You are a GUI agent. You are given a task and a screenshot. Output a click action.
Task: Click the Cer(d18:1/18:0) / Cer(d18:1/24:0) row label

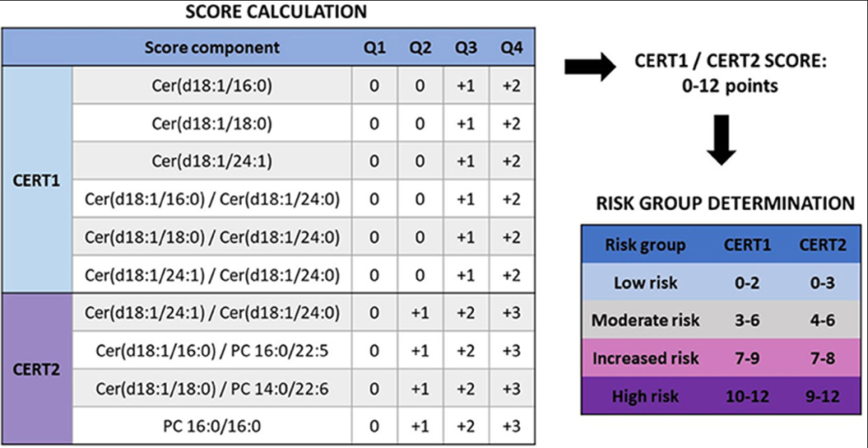click(212, 237)
